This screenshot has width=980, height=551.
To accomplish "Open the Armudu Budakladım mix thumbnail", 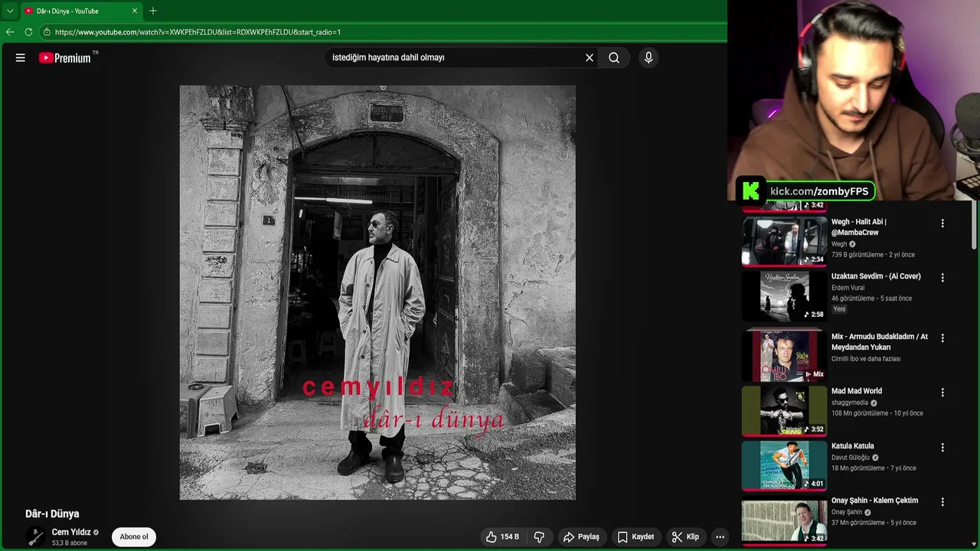I will tap(784, 356).
